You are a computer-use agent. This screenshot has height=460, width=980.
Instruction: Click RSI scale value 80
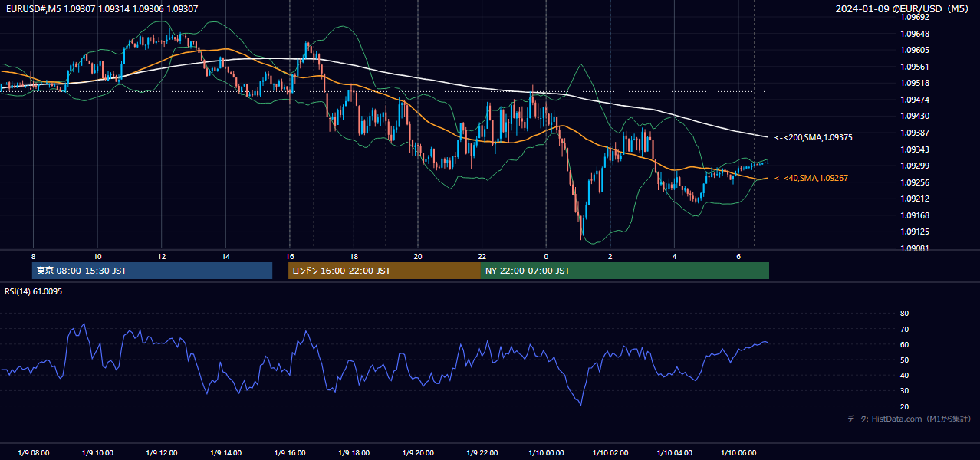pyautogui.click(x=904, y=314)
